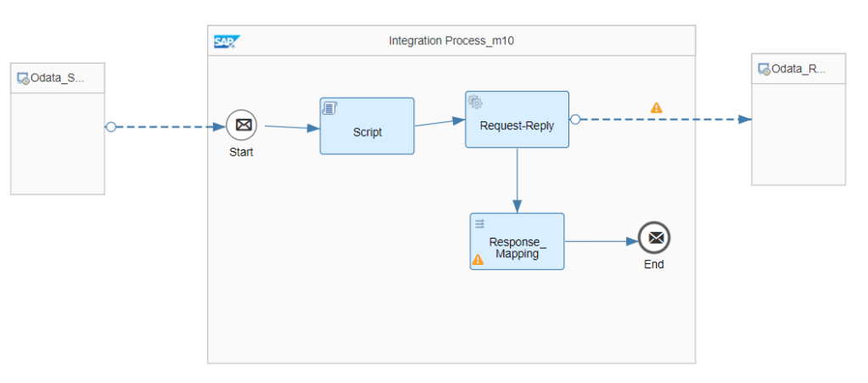Click the Odata_R receiver participant icon
The image size is (868, 383).
coord(764,69)
